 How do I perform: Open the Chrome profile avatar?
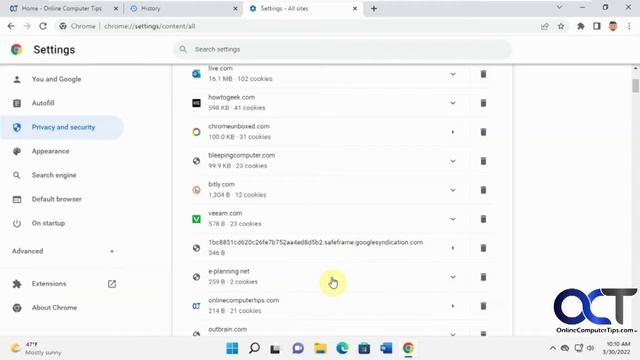point(613,26)
